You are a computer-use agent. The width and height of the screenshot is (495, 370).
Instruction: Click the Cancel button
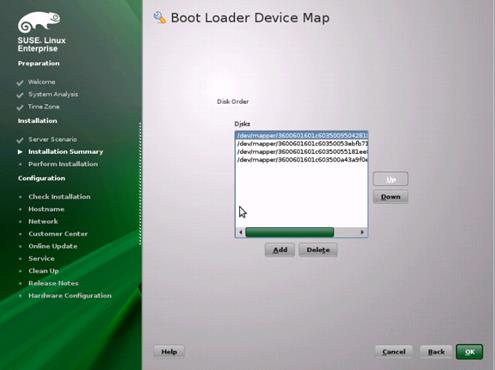tap(394, 352)
